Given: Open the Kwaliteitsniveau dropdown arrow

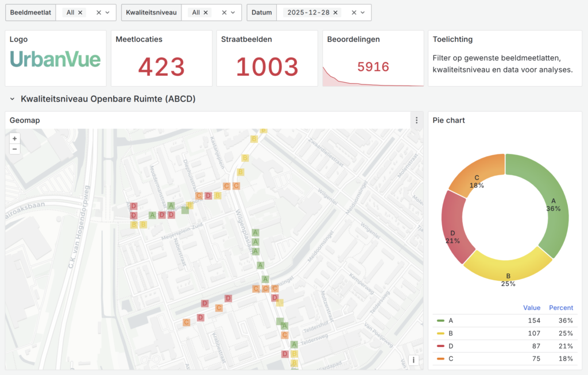Looking at the screenshot, I should (x=233, y=13).
